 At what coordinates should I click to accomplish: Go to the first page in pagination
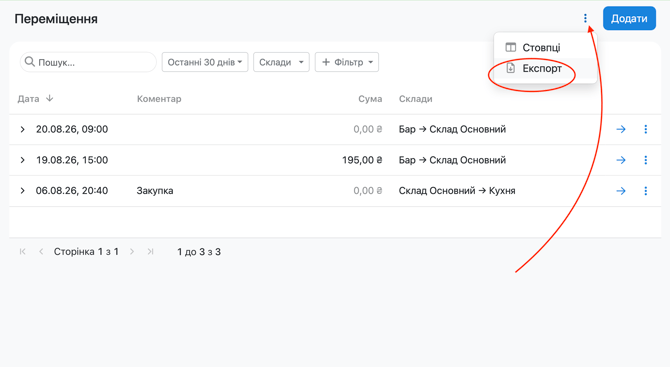click(x=23, y=252)
